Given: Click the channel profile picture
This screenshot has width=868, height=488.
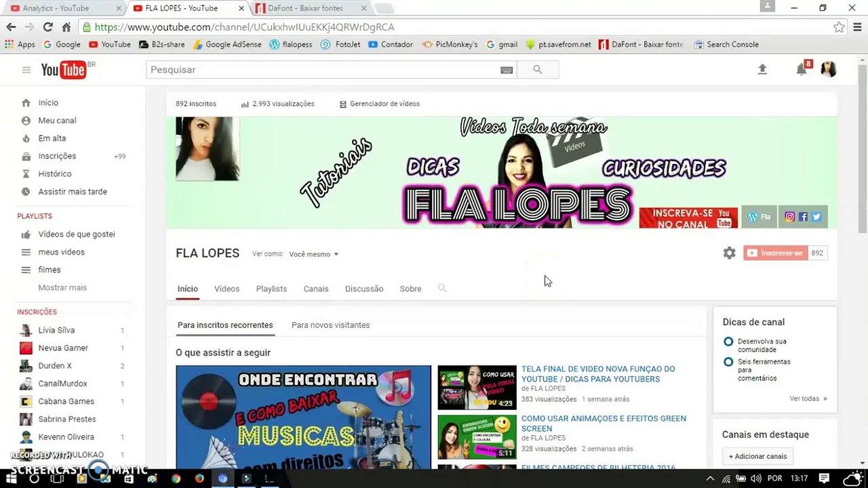Looking at the screenshot, I should [207, 148].
